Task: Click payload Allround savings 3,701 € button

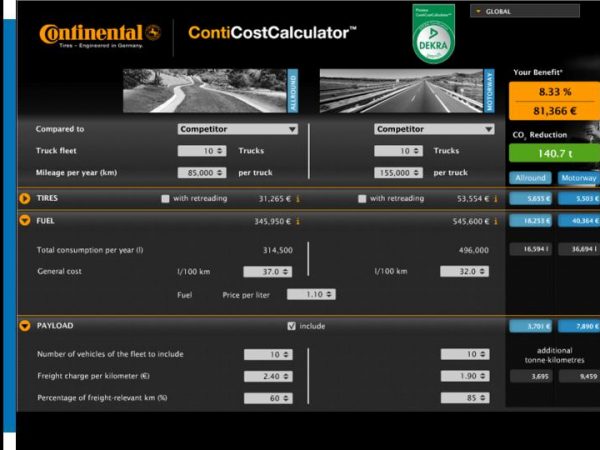Action: 530,326
